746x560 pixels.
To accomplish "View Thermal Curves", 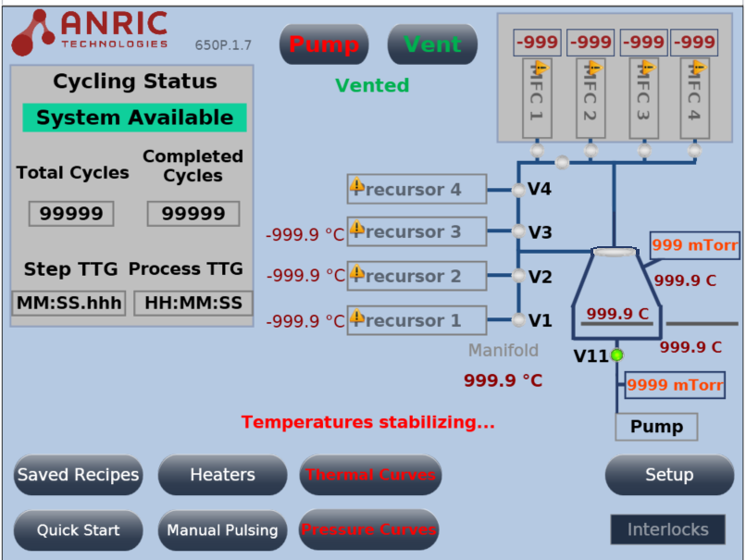I will [370, 476].
